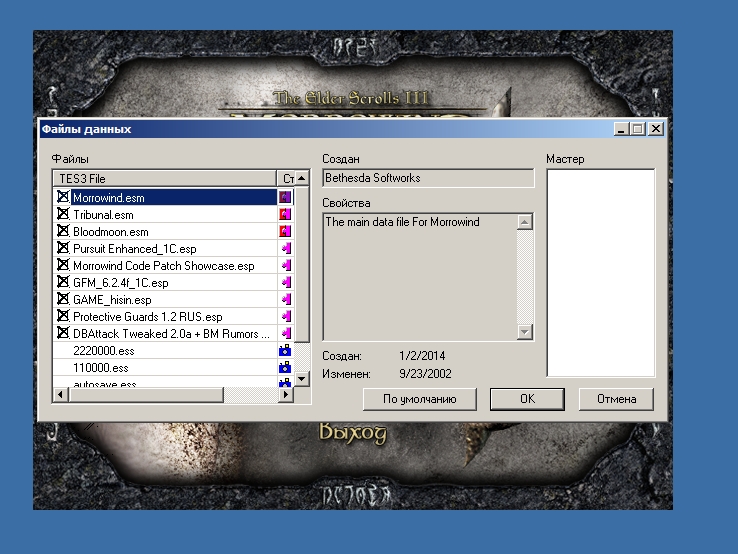Sort list by TES3 File column header

point(165,179)
